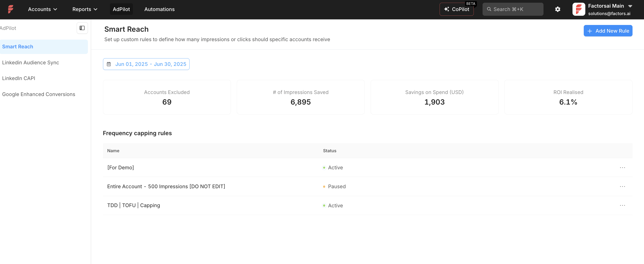Screen dimensions: 644x264
Task: Collapse the AdPilot sidebar panel
Action: (82, 28)
